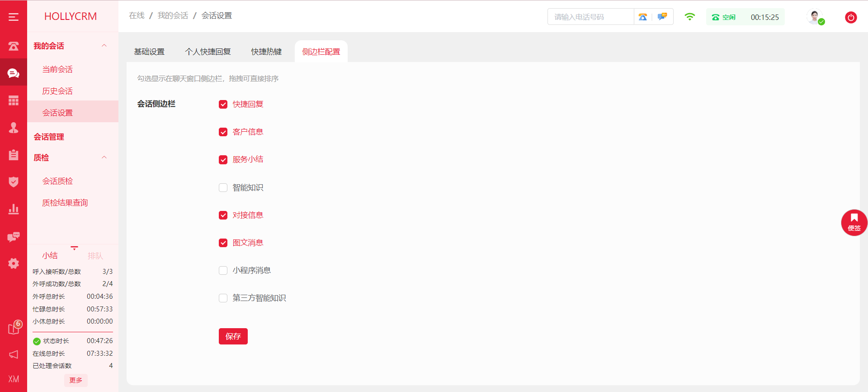Open the megaphone announcement icon
The image size is (868, 392).
tap(14, 354)
